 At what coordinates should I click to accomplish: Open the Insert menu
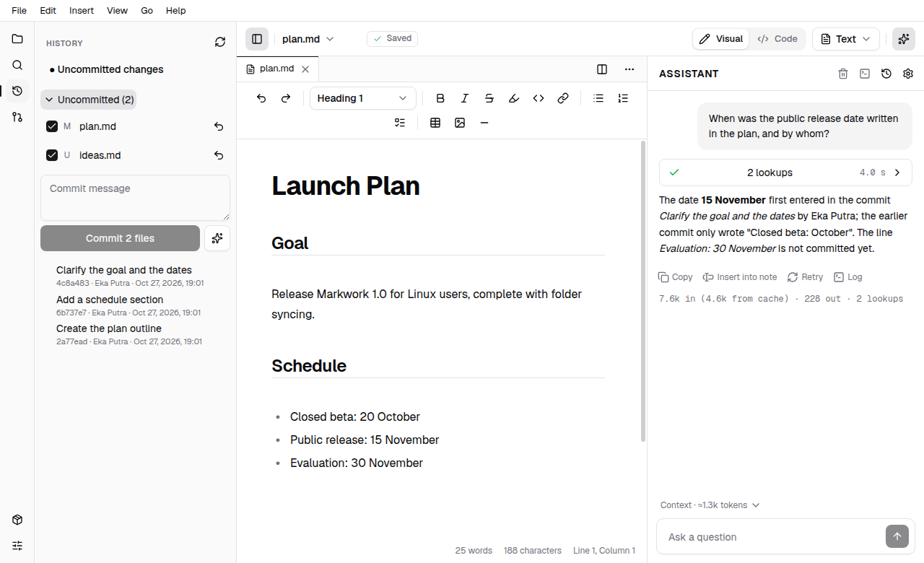[x=82, y=11]
